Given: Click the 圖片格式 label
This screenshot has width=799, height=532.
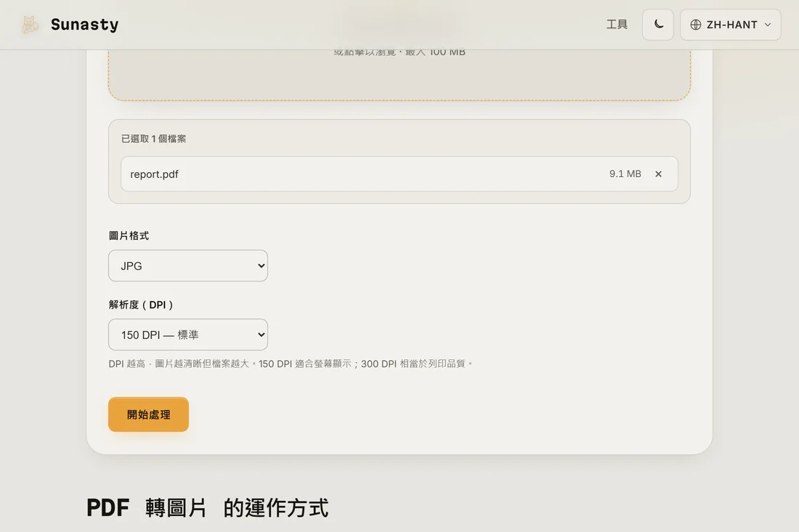Looking at the screenshot, I should [129, 236].
